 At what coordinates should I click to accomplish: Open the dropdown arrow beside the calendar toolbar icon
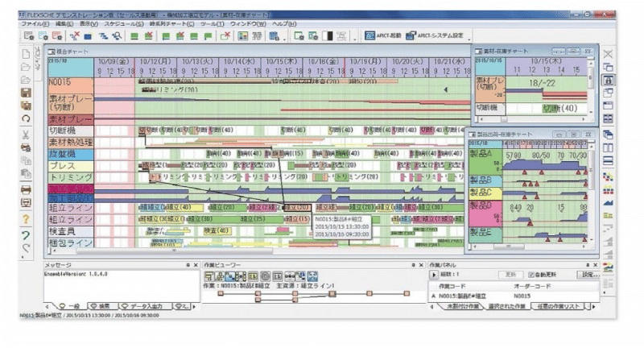tap(284, 39)
